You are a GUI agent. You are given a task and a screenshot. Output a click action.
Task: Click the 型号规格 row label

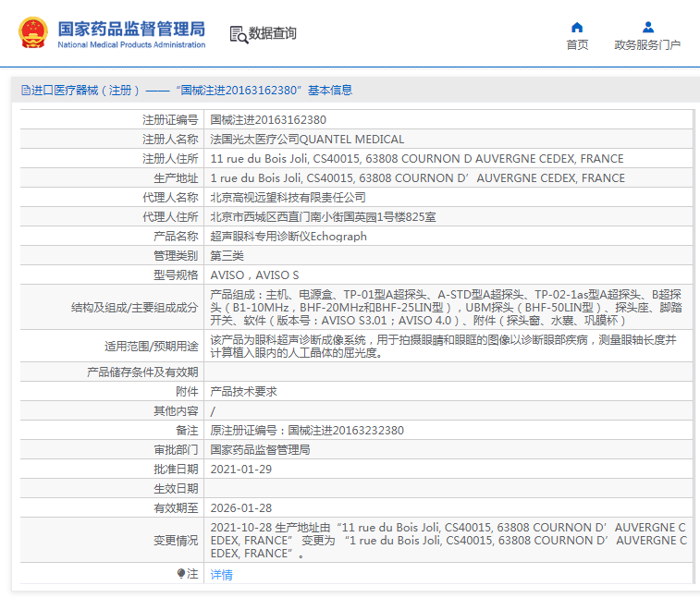point(176,275)
